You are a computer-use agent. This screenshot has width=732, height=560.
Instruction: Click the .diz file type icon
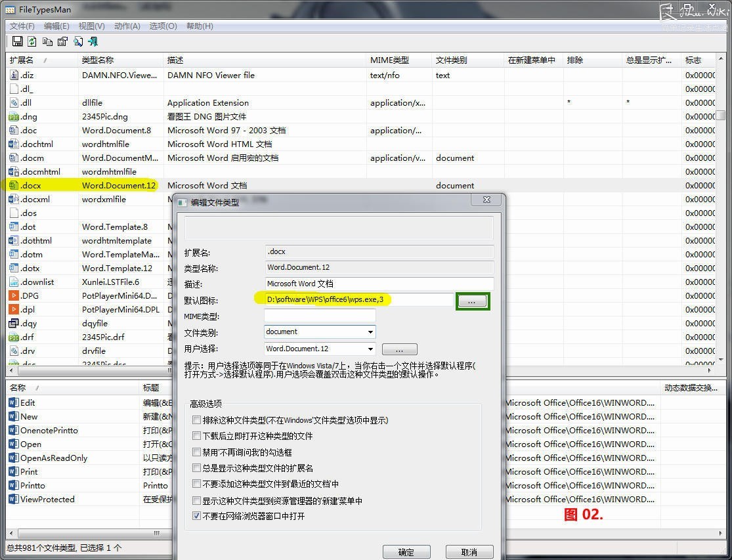pyautogui.click(x=14, y=75)
